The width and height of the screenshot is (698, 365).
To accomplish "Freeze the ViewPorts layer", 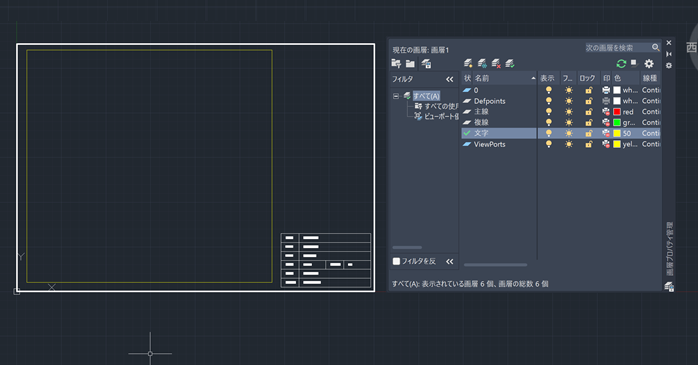I will pyautogui.click(x=568, y=144).
